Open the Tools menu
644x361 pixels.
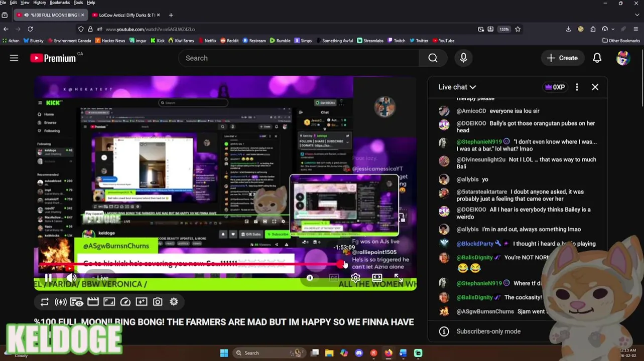[78, 3]
